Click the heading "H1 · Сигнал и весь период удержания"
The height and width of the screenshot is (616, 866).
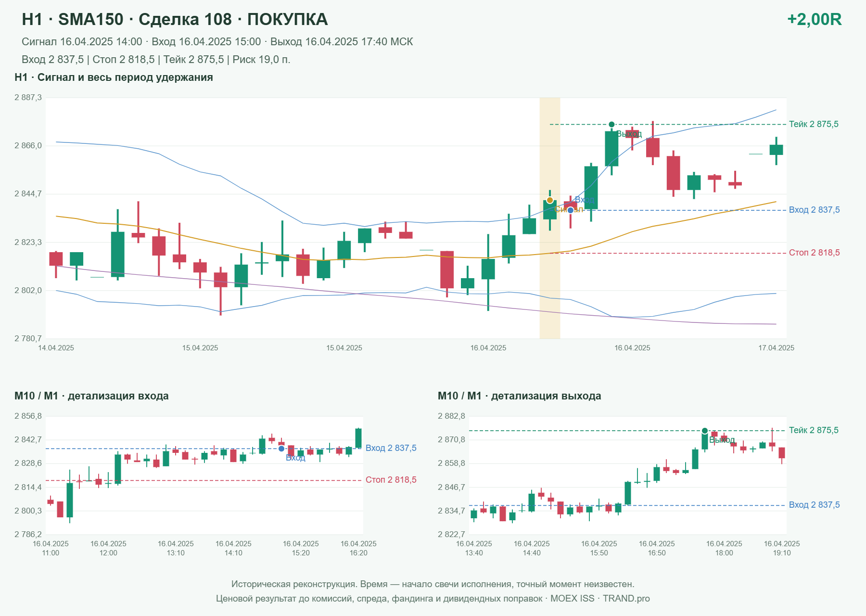[114, 77]
